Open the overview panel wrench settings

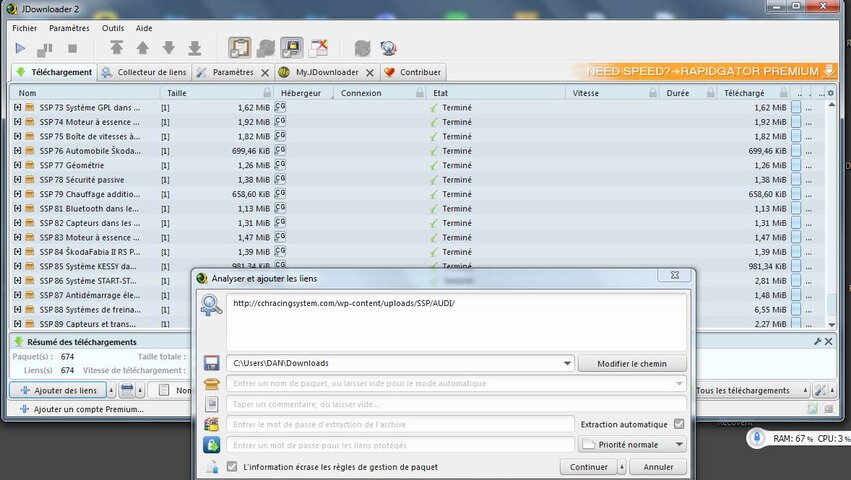coord(818,342)
